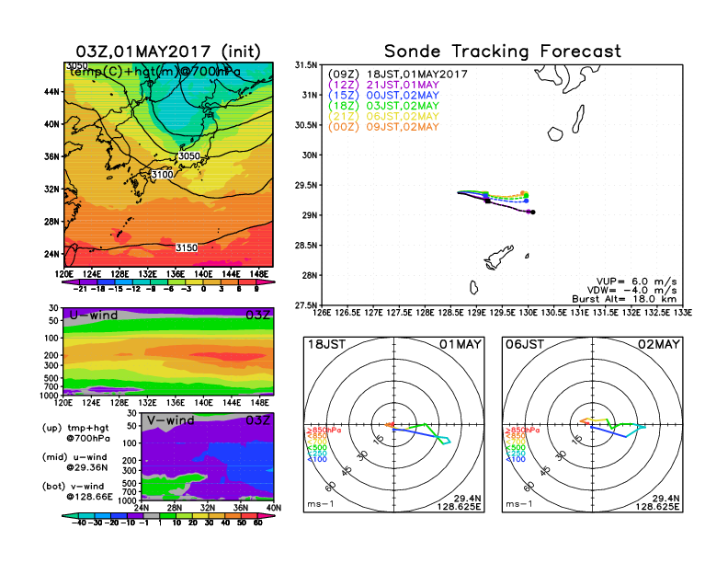This screenshot has width=728, height=563.
Task: Click the "(bot) v-wind @128.66E" note
Action: [x=77, y=491]
